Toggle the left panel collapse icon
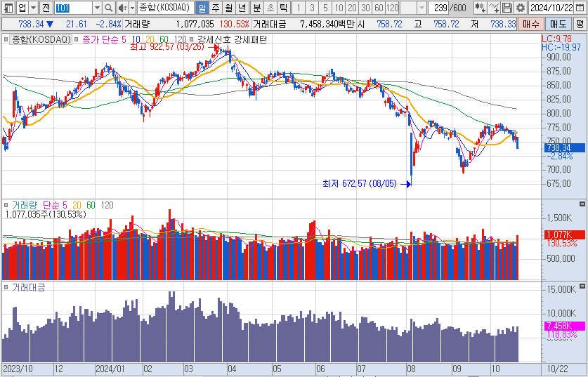This screenshot has width=588, height=377. pos(8,8)
